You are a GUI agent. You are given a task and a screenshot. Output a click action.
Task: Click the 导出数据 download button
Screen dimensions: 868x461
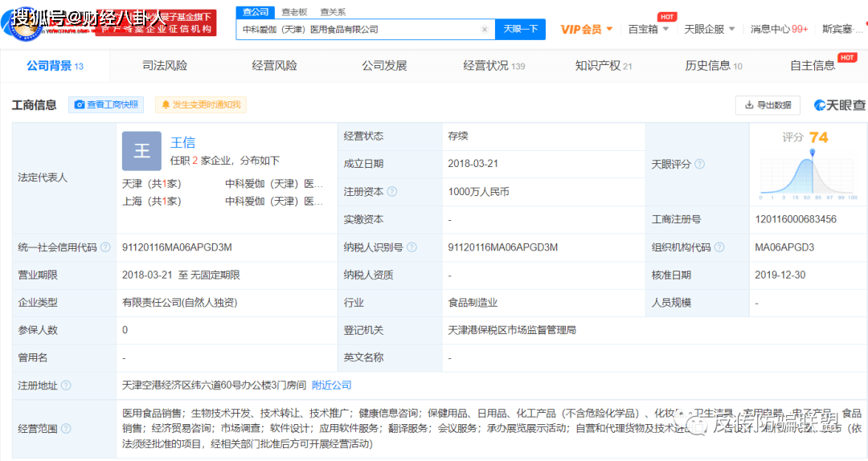(x=768, y=105)
